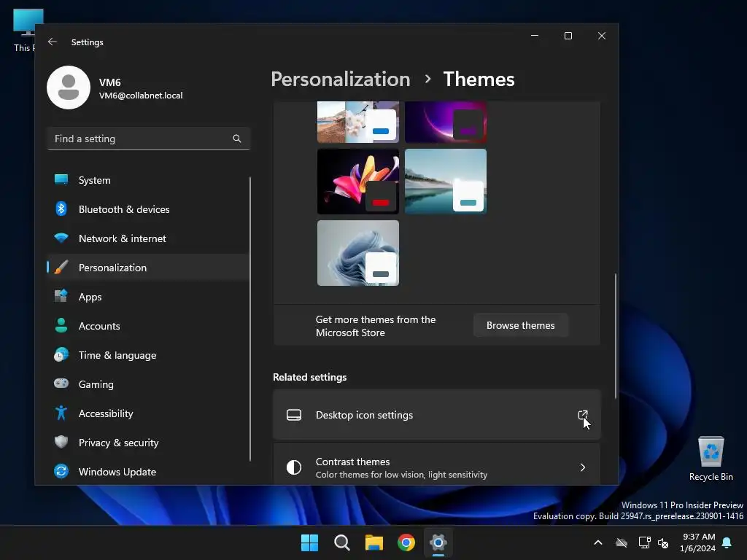
Task: Click the Apps icon in sidebar
Action: 61,296
